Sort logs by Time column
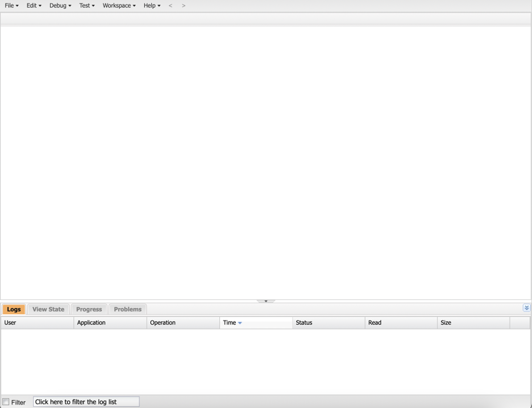The image size is (532, 408). 256,323
